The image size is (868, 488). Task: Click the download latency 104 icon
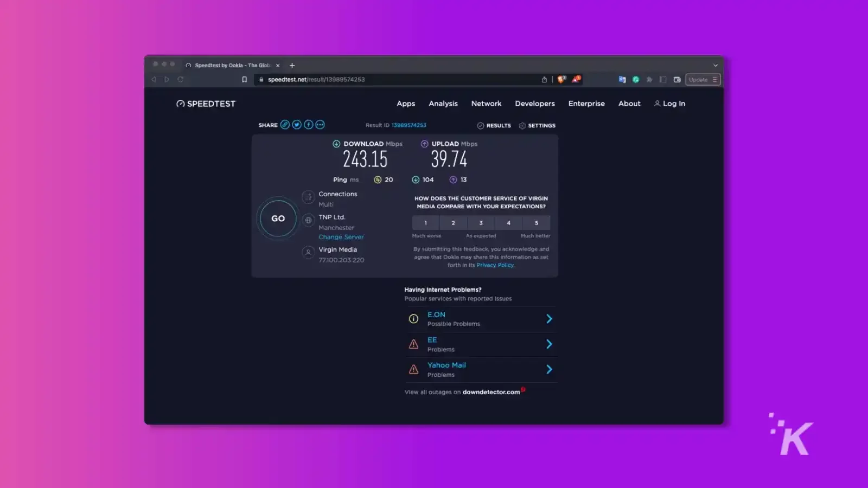pos(416,179)
